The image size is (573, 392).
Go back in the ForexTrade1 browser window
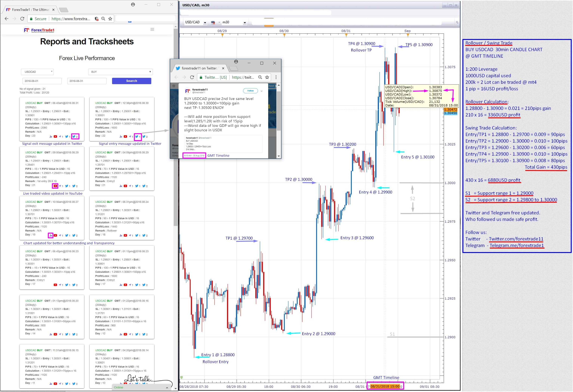pyautogui.click(x=7, y=19)
